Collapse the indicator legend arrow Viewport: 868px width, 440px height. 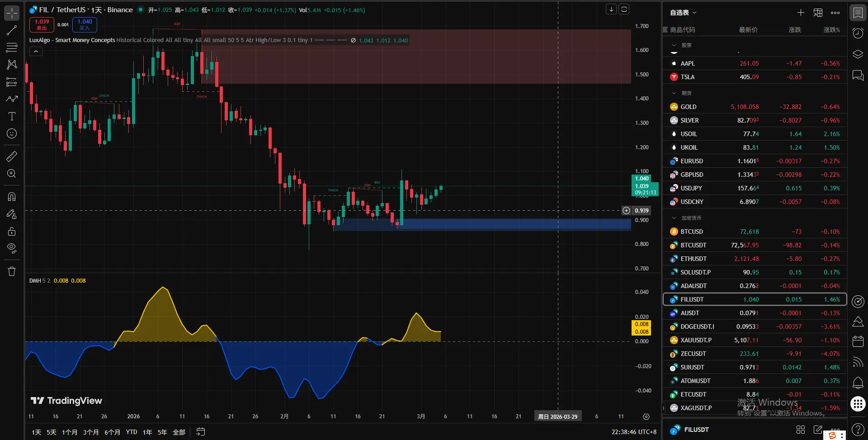click(36, 52)
